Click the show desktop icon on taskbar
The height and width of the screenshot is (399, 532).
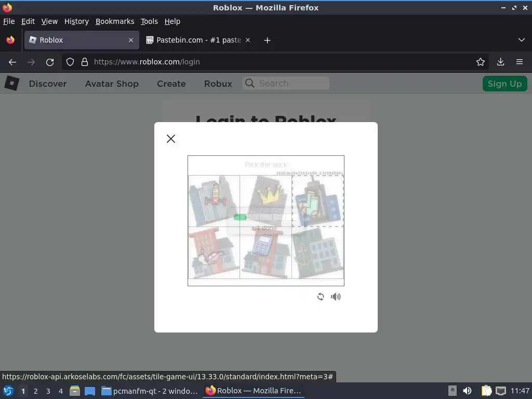coord(89,391)
